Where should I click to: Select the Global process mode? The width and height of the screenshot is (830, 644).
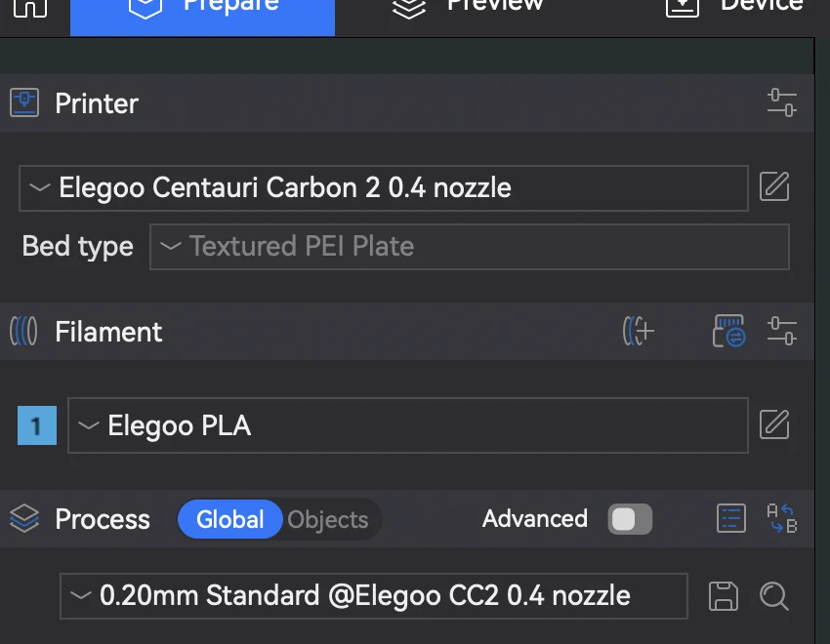click(229, 519)
